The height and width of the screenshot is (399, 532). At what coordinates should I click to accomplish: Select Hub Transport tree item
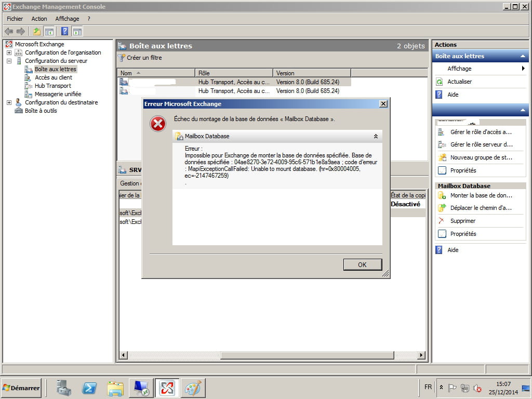[52, 86]
